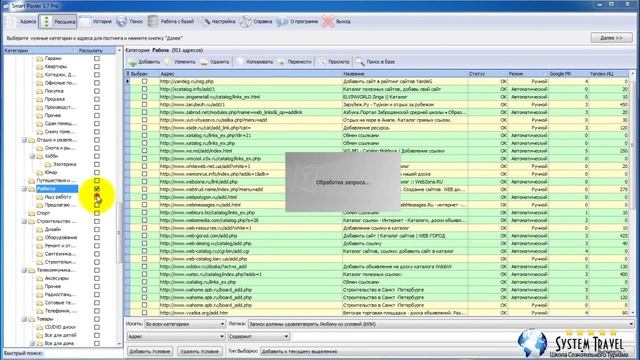Sort by the Google PR column header

click(x=568, y=74)
